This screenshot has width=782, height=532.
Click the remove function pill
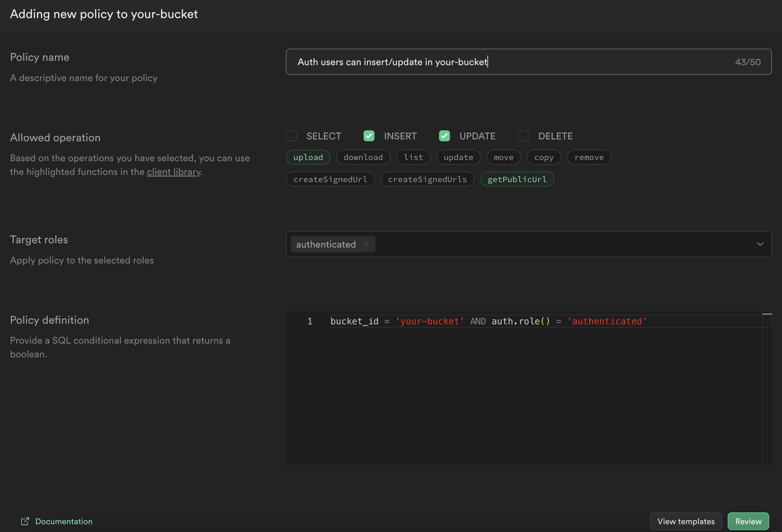(589, 157)
